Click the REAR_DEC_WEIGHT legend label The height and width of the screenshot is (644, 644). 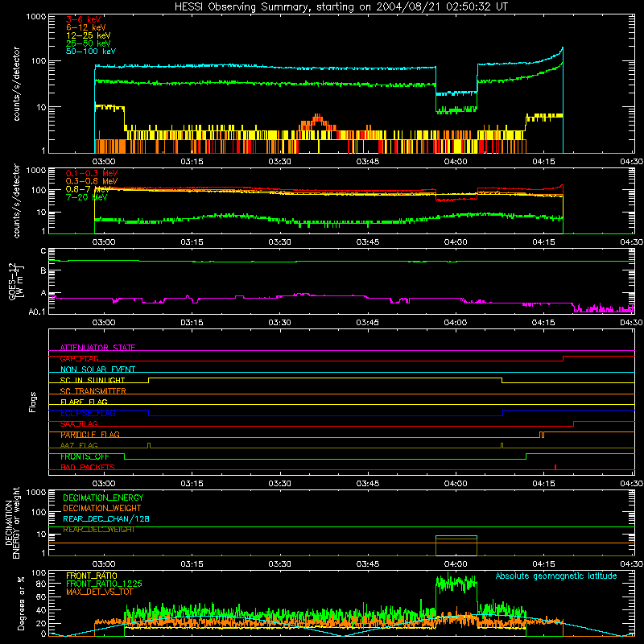(x=99, y=530)
